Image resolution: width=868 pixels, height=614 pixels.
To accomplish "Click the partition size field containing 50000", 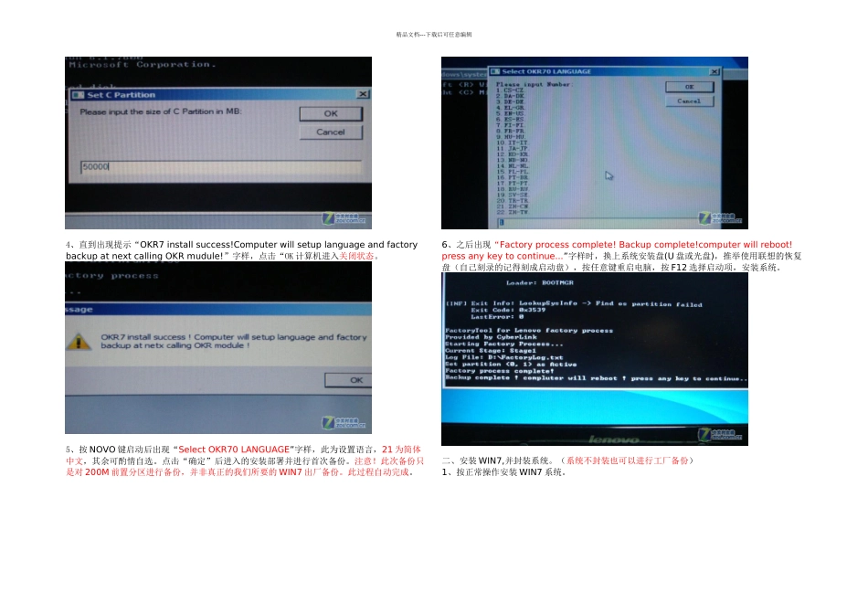I will click(x=221, y=166).
